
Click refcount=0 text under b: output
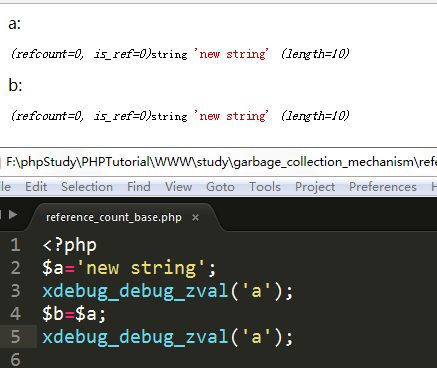click(48, 116)
